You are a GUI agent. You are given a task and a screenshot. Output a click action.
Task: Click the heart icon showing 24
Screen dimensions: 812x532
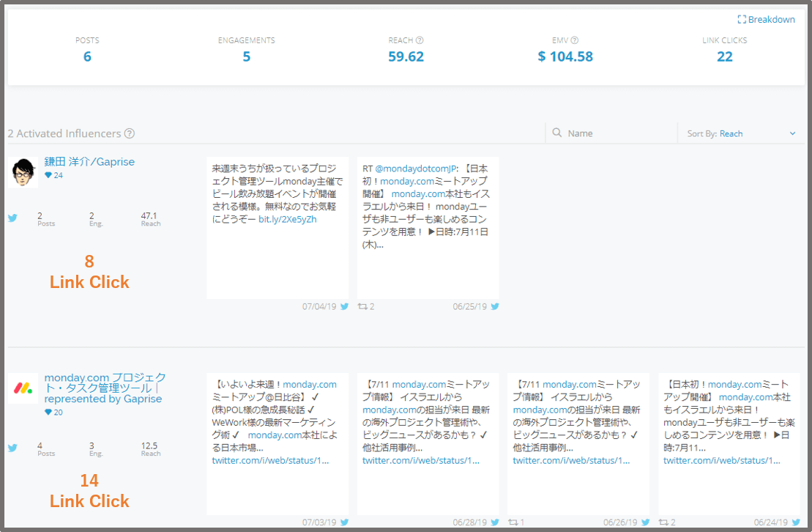tap(48, 175)
